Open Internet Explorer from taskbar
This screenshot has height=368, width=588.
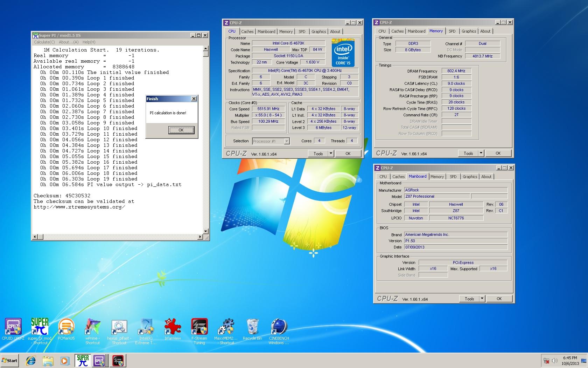point(31,361)
